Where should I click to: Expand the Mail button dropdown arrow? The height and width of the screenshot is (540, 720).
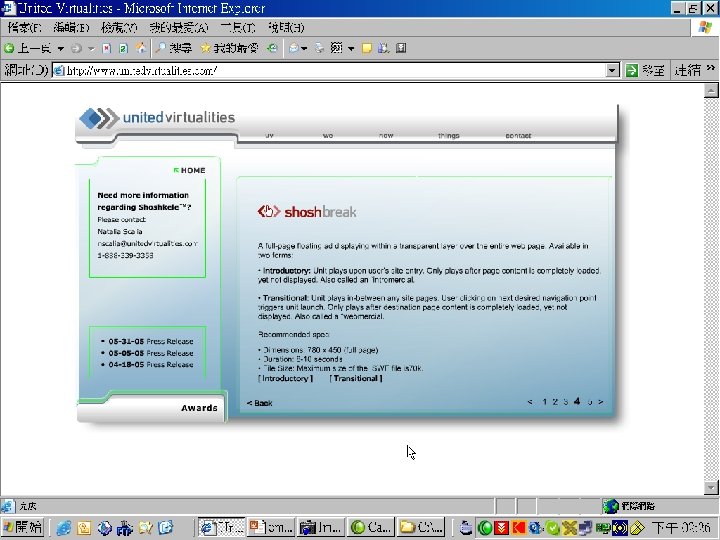[304, 48]
